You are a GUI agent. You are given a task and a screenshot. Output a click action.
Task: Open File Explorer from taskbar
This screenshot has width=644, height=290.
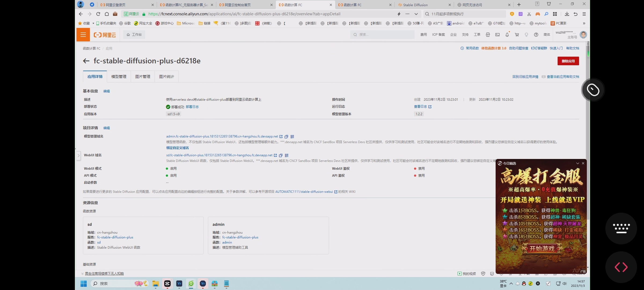click(156, 284)
